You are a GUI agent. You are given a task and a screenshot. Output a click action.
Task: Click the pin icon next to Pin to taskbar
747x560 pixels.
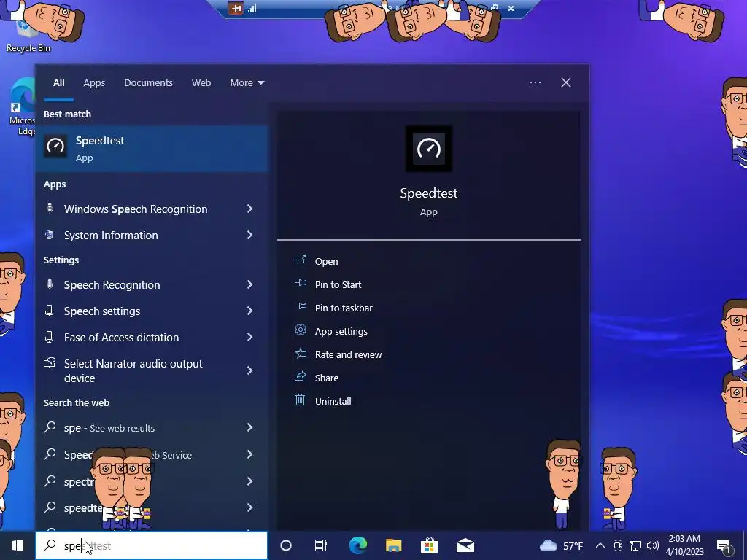point(300,307)
